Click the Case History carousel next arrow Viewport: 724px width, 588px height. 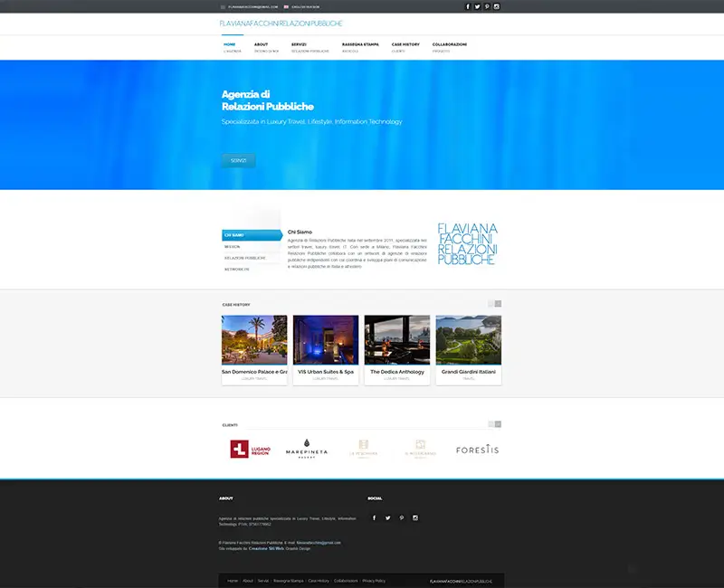pyautogui.click(x=499, y=303)
